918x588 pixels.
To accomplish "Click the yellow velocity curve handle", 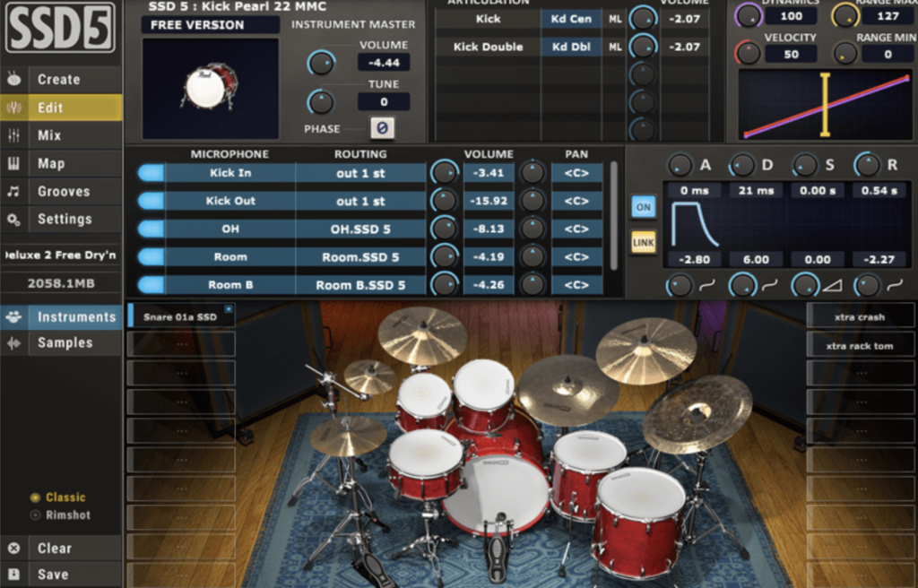I will [x=825, y=106].
